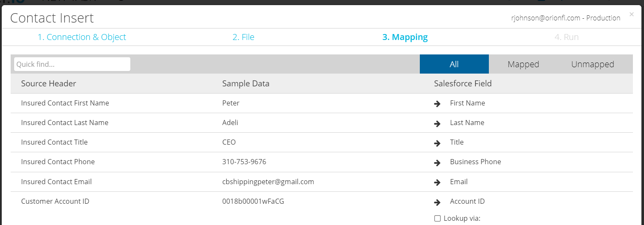Go to step 1. Connection & Object

pyautogui.click(x=82, y=37)
